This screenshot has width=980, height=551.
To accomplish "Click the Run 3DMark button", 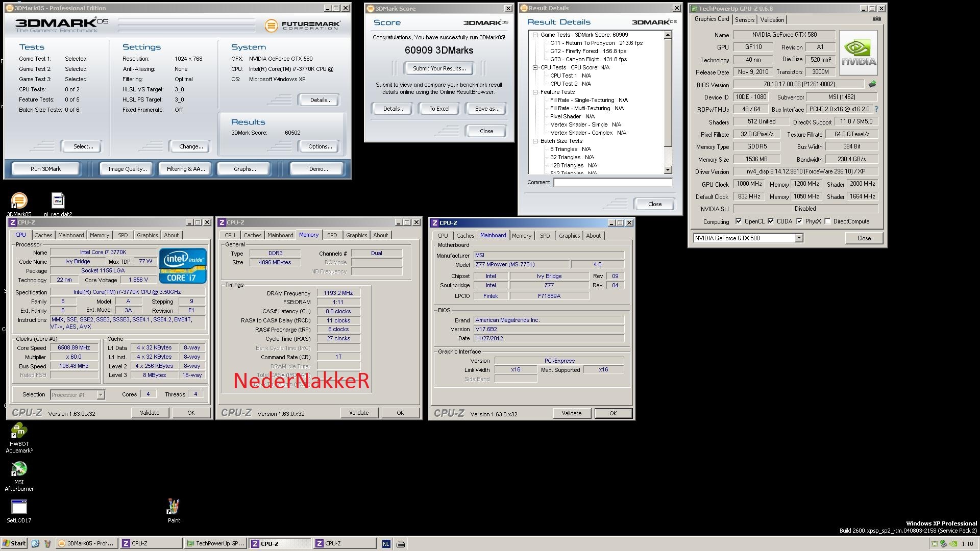I will click(45, 169).
